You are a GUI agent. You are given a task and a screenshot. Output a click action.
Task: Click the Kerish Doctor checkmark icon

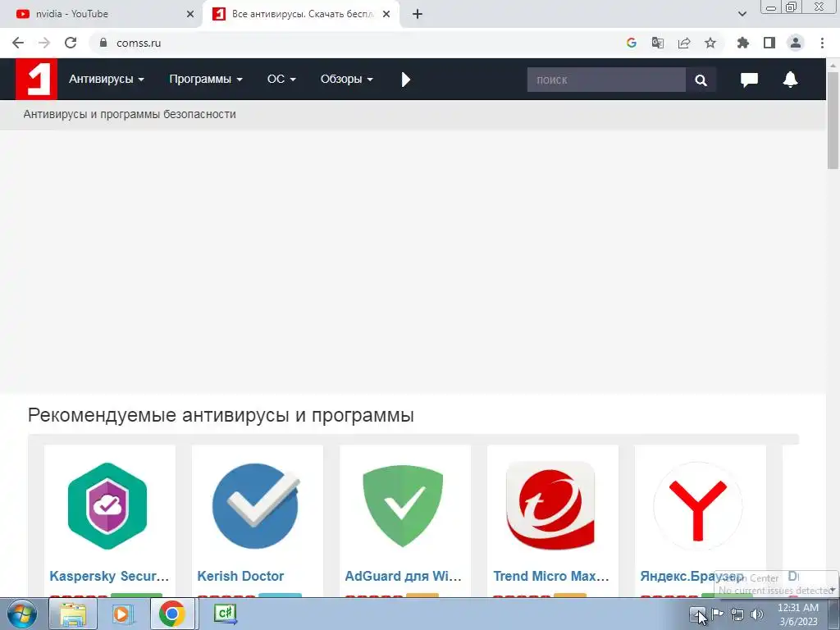click(256, 505)
